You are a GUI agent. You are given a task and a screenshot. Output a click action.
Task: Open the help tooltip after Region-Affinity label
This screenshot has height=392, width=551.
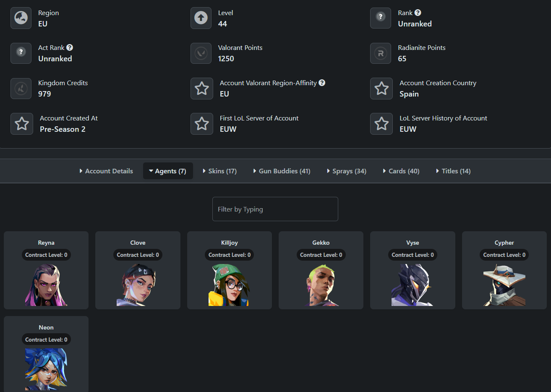[x=322, y=83]
